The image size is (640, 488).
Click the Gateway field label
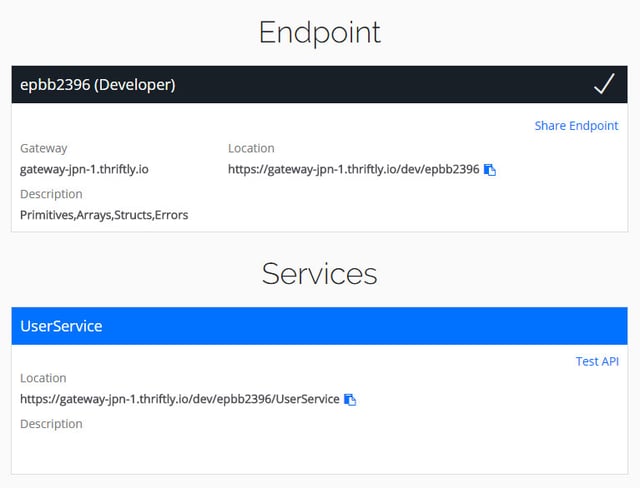point(44,148)
